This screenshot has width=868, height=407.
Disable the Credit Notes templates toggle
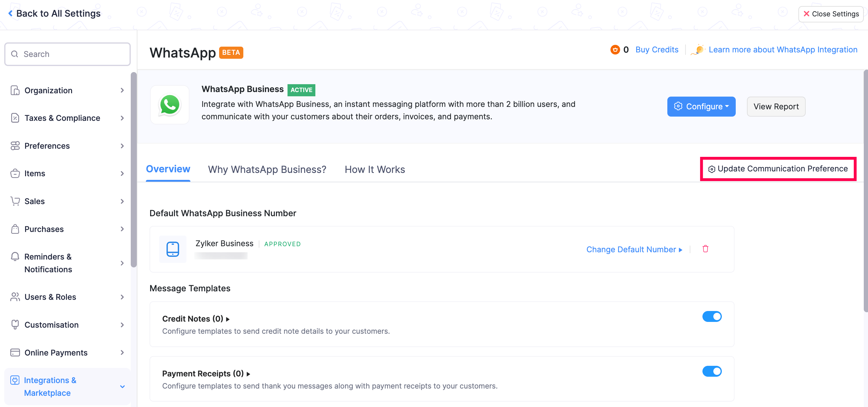pos(712,316)
